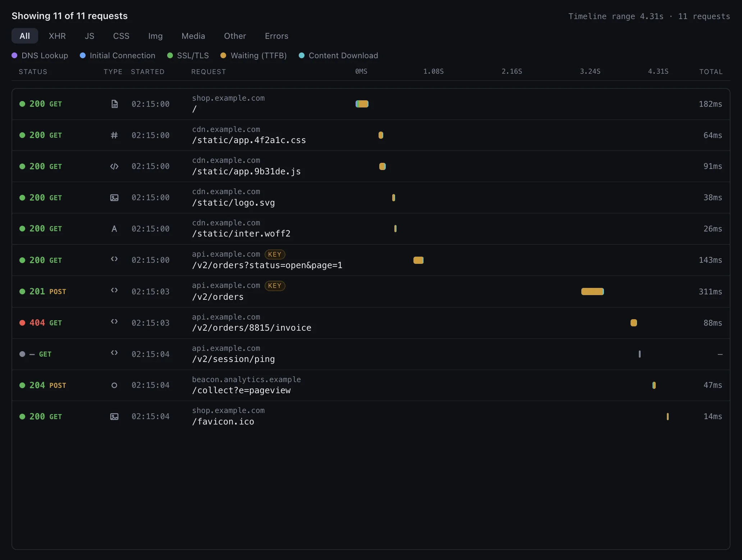Select the All filter tab
This screenshot has width=742, height=560.
tap(25, 36)
